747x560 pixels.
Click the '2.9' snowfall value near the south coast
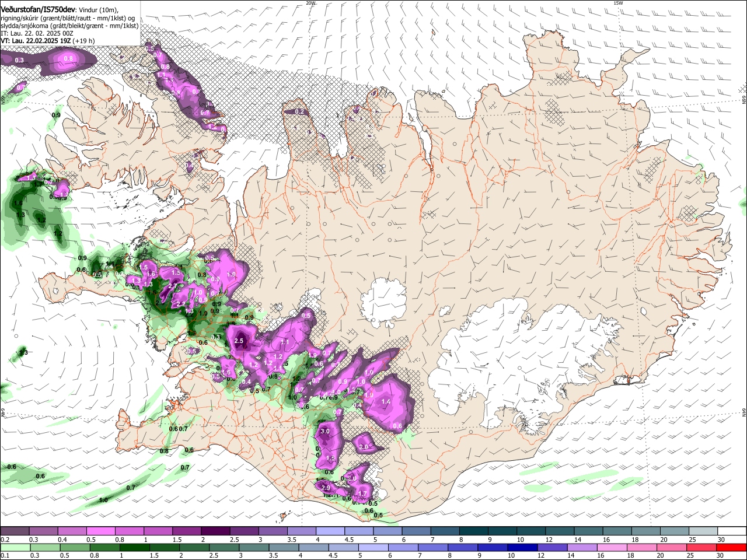326,488
